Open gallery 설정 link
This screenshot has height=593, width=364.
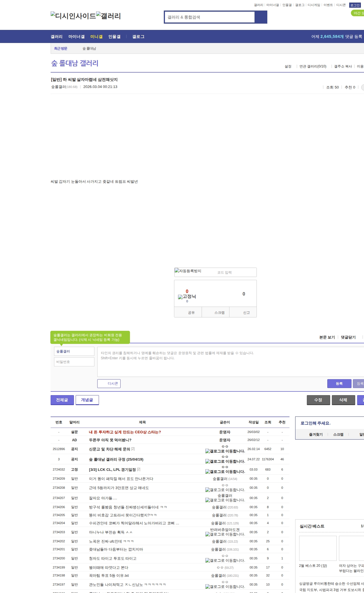tap(288, 66)
